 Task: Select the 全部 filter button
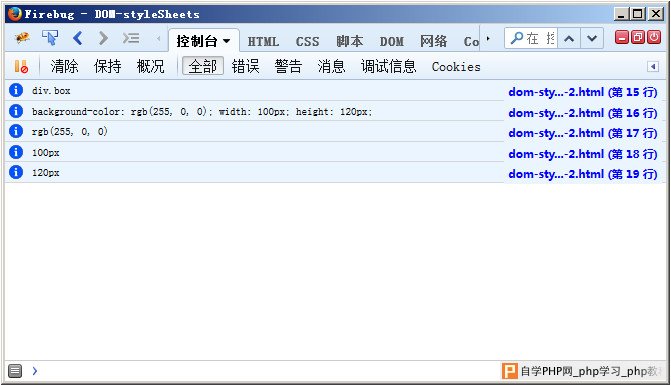(203, 66)
